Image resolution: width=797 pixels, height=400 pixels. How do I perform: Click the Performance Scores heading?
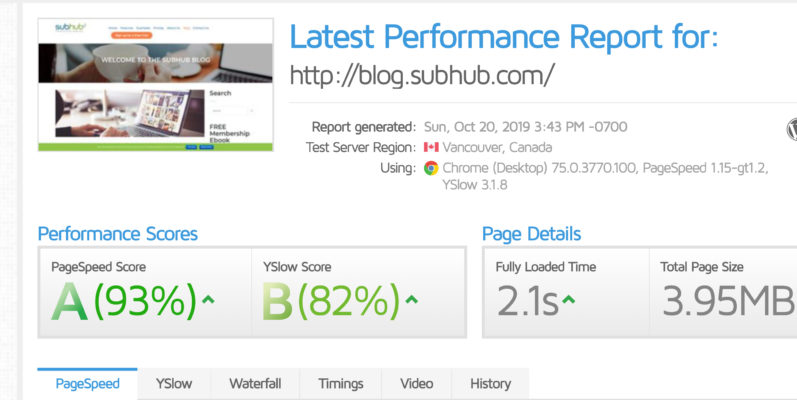point(118,234)
